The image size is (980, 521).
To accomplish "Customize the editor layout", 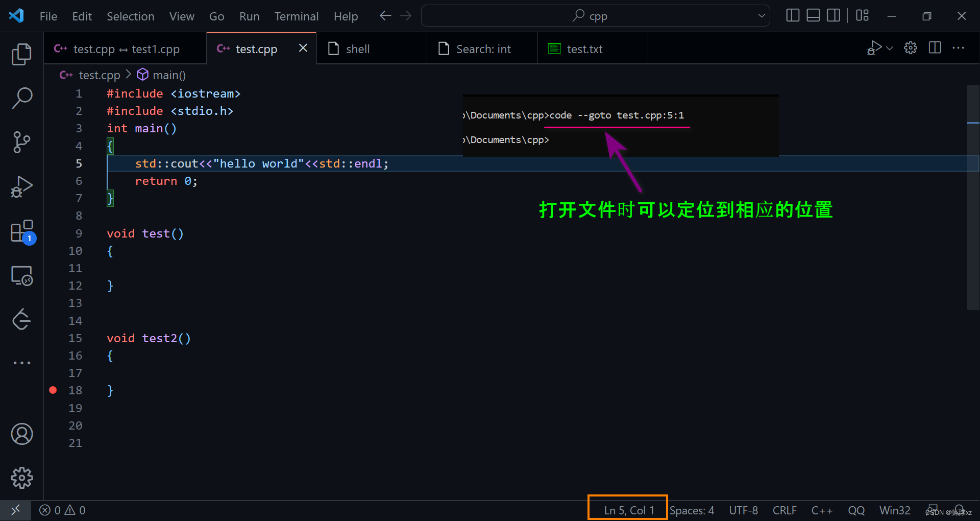I will point(862,16).
